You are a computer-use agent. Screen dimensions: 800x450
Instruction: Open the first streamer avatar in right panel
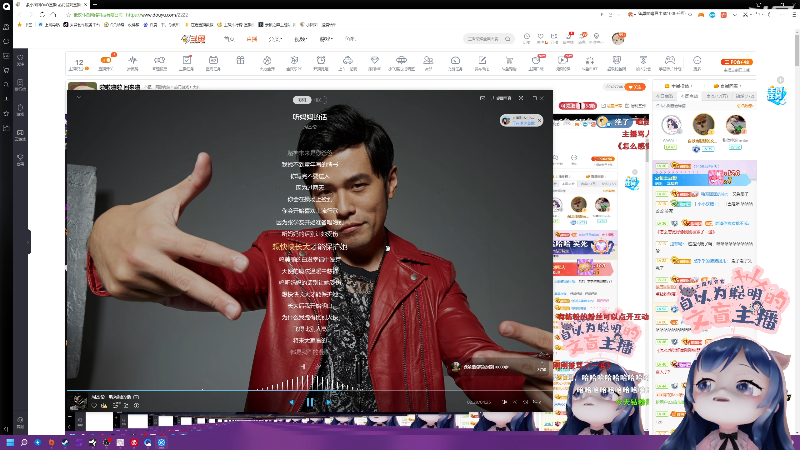point(671,125)
